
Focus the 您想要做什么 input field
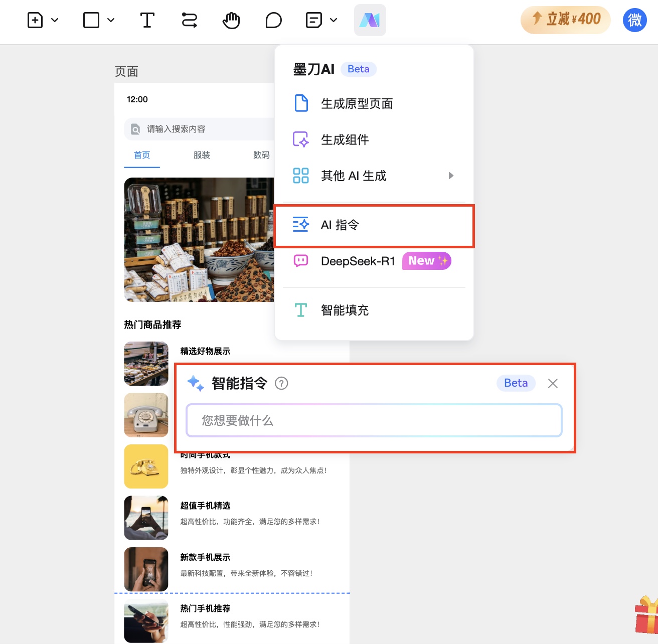(374, 420)
